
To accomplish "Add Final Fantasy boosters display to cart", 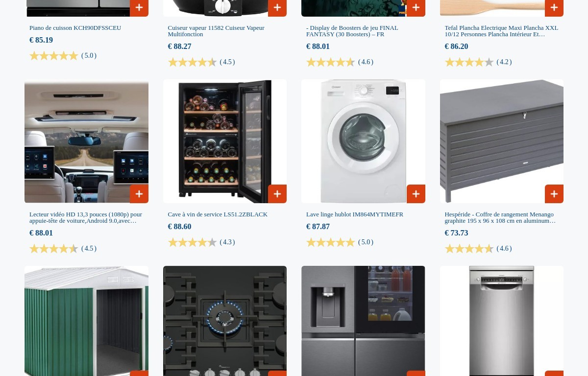I will (x=416, y=8).
